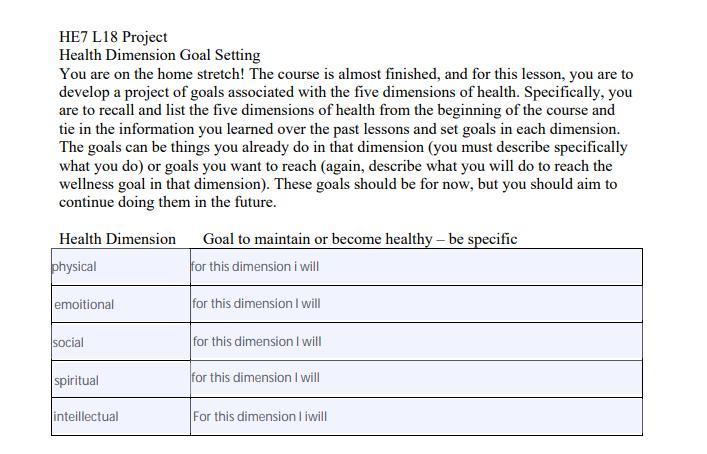This screenshot has height=454, width=707.
Task: Select the 'social' dimension text field
Action: click(x=120, y=342)
